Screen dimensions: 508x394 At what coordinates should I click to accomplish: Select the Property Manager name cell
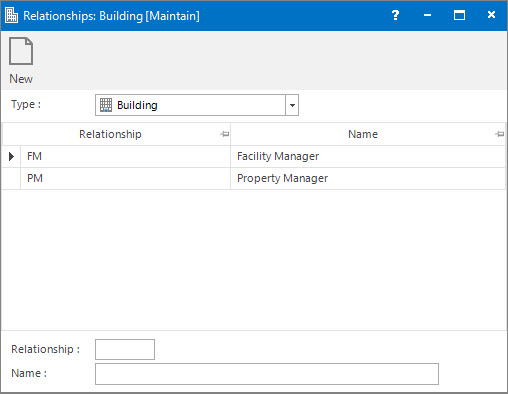tap(368, 178)
